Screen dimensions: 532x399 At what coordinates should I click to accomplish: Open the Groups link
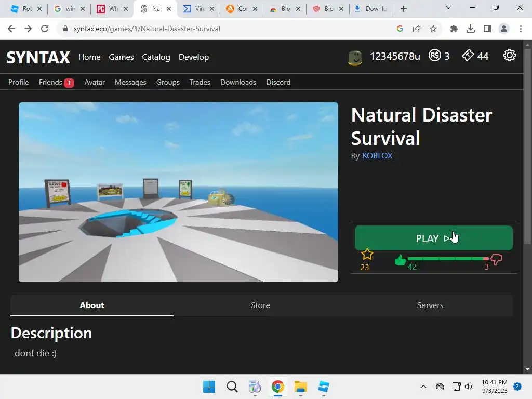point(168,83)
